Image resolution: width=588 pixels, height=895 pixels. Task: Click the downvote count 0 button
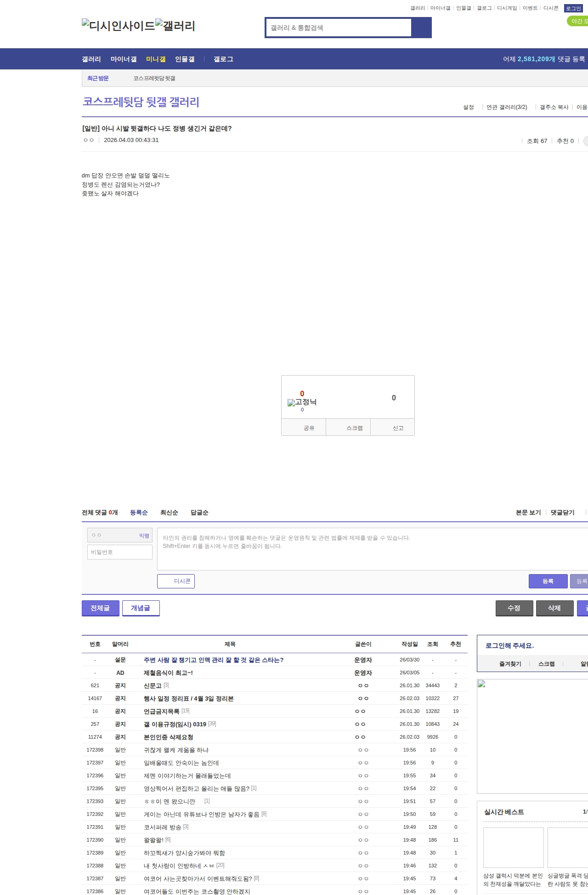(394, 398)
